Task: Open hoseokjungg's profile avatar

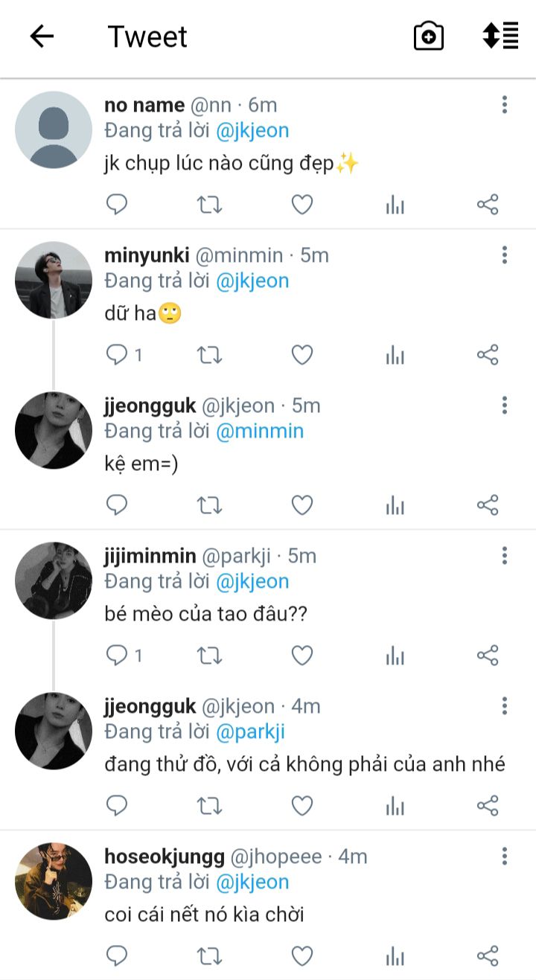Action: (54, 881)
